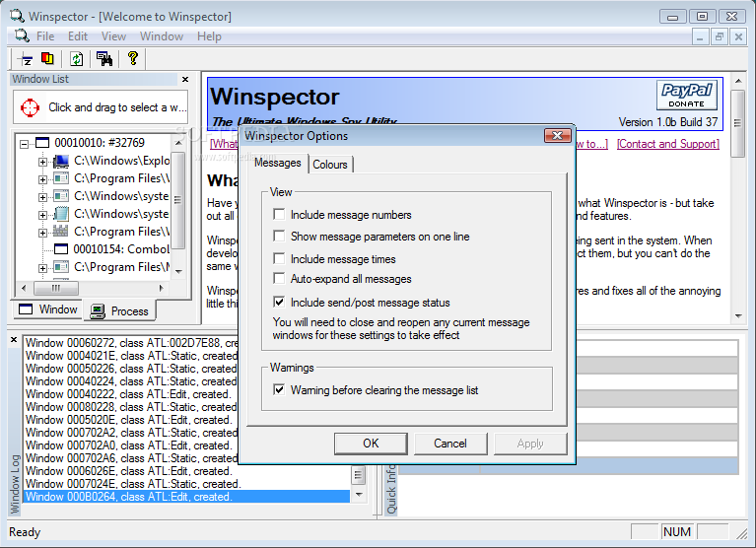Image resolution: width=756 pixels, height=548 pixels.
Task: Close the Window List panel with its X
Action: (185, 79)
